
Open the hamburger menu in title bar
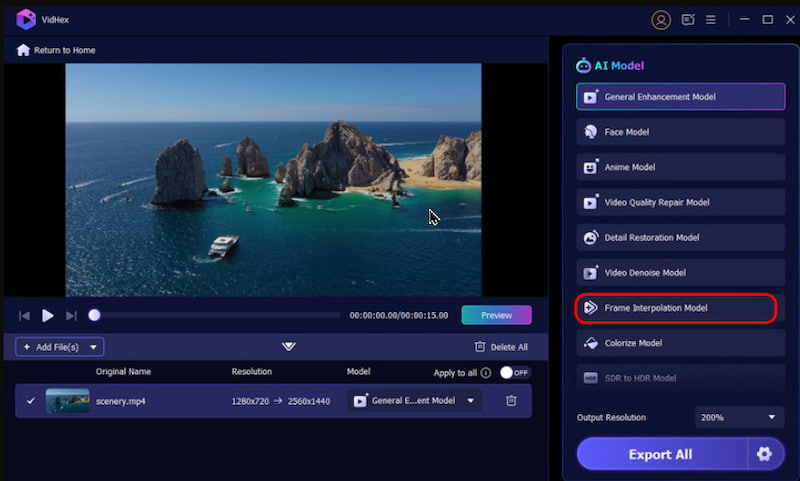pos(711,19)
